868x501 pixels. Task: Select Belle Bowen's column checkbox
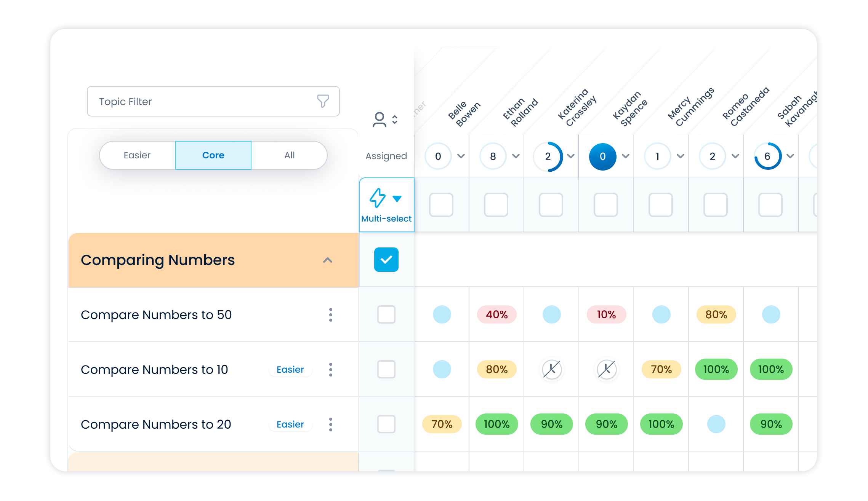coord(441,205)
